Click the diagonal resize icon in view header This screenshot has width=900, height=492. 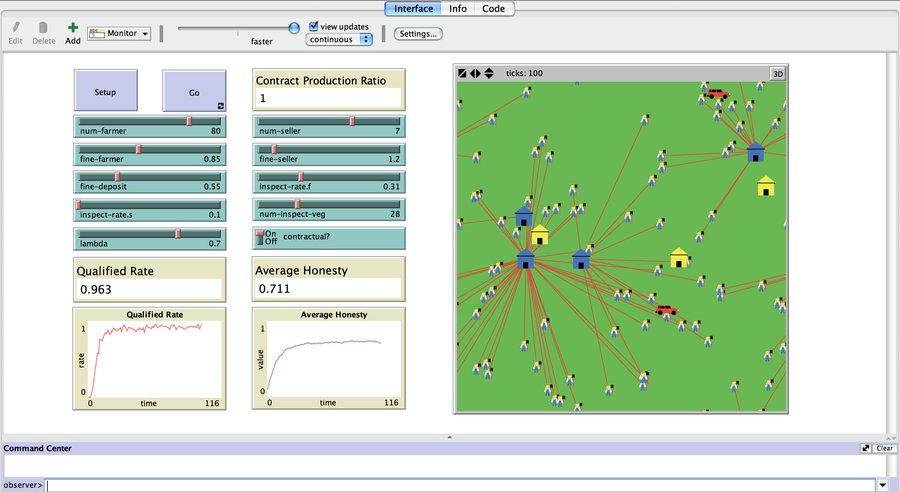462,73
